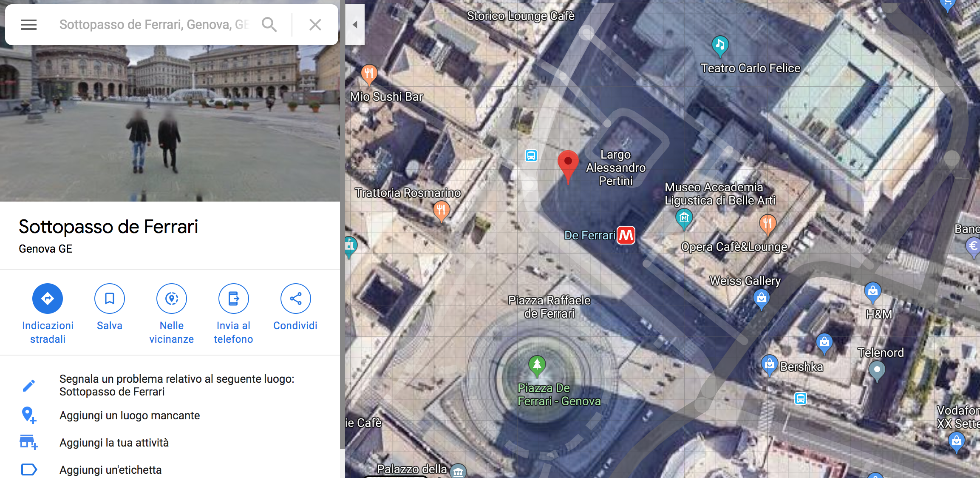Viewport: 980px width, 478px height.
Task: Click the Salva bookmark icon
Action: (110, 299)
